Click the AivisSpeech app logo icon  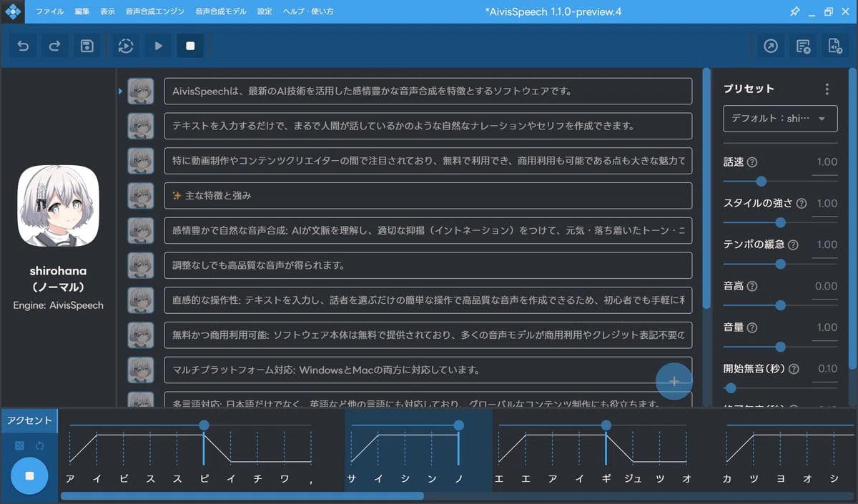click(14, 11)
